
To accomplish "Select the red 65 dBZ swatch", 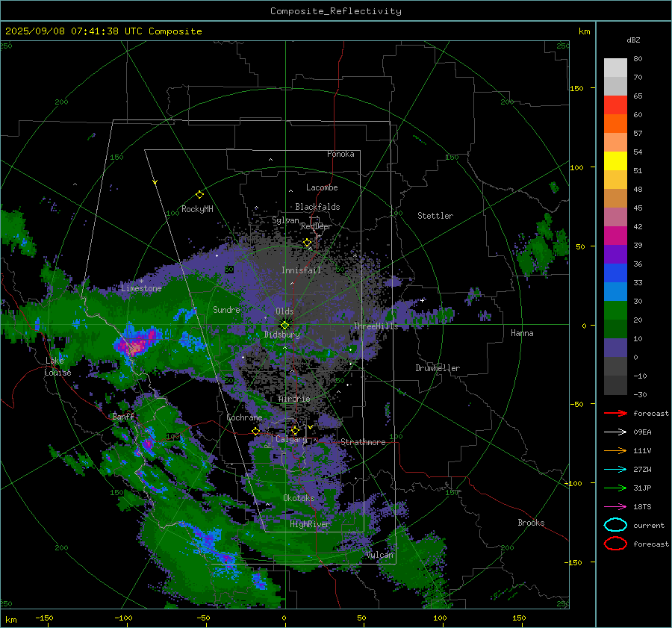I will 615,105.
